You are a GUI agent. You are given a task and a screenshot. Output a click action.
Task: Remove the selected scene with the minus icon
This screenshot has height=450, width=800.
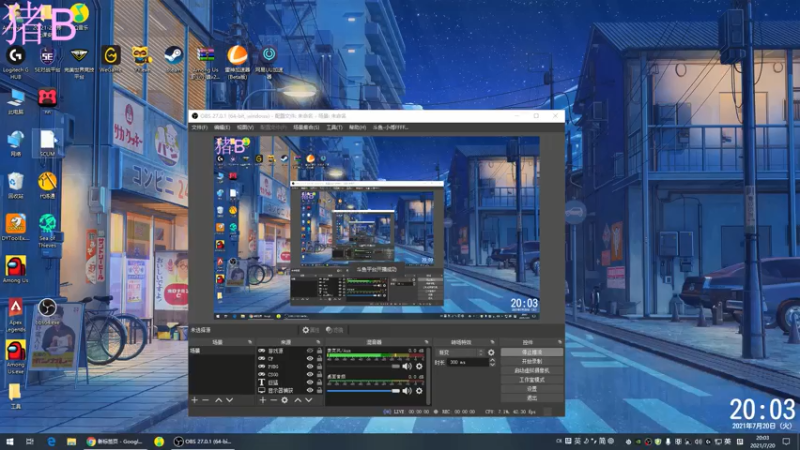(x=206, y=400)
